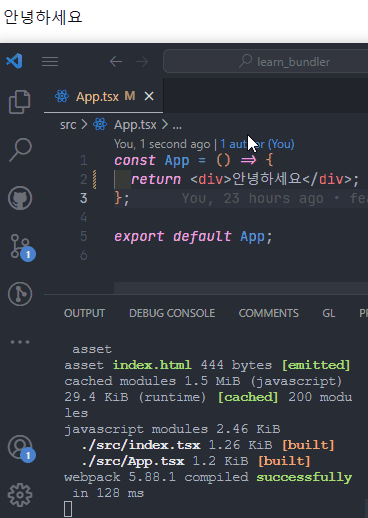Go forward with the right arrow
The height and width of the screenshot is (518, 368).
pos(142,61)
